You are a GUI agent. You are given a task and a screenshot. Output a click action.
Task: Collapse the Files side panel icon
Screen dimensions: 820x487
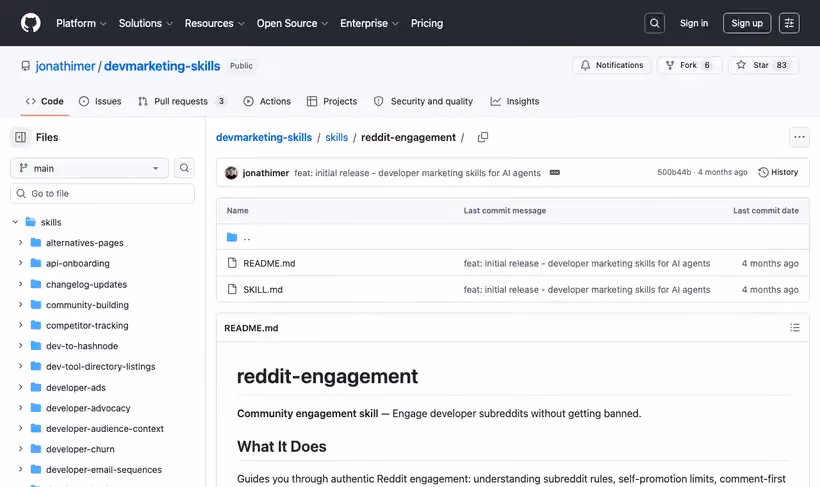click(20, 137)
